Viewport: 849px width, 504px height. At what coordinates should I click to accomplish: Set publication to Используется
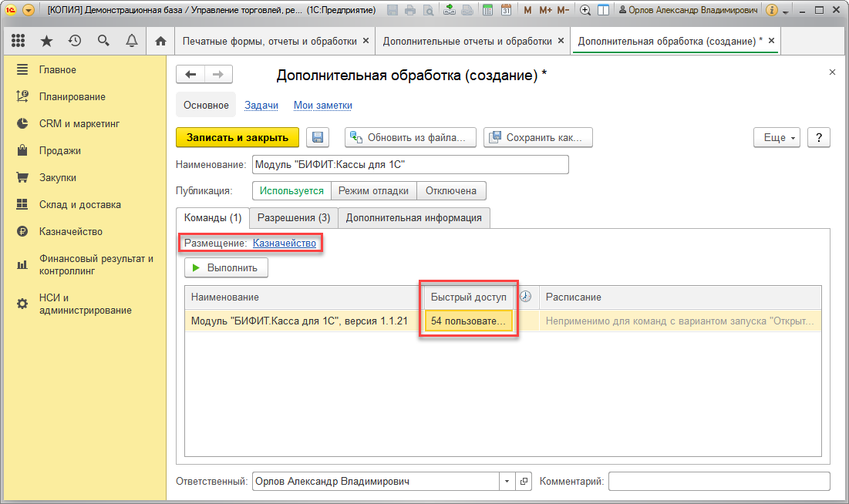(291, 190)
